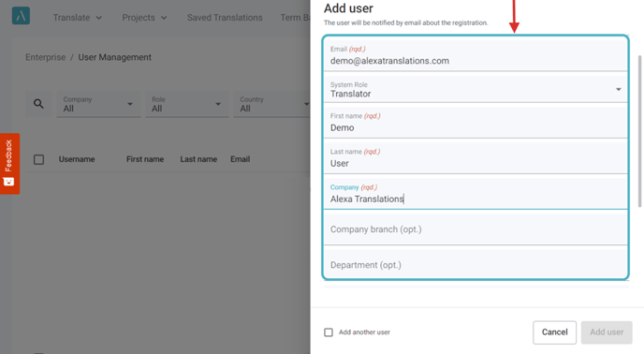Open the Country filter dropdown
The image size is (644, 354).
coord(271,104)
